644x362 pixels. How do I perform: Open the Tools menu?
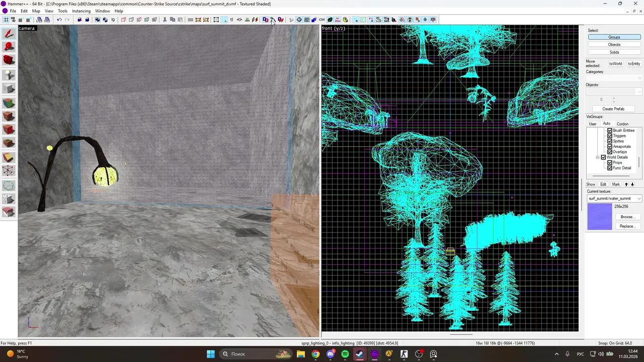coord(62,11)
